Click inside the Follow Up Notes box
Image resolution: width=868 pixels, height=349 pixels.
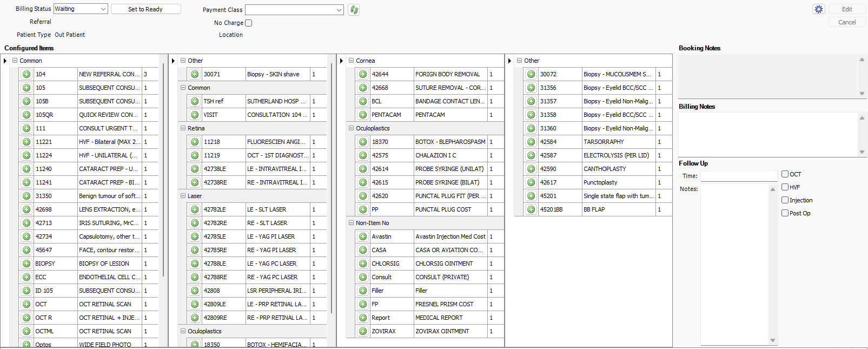pyautogui.click(x=734, y=264)
